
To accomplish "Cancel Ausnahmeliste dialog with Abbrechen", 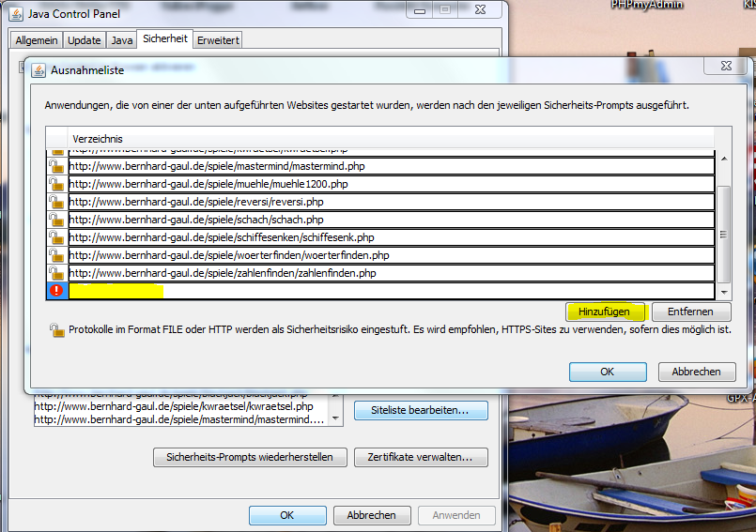I will pyautogui.click(x=697, y=372).
